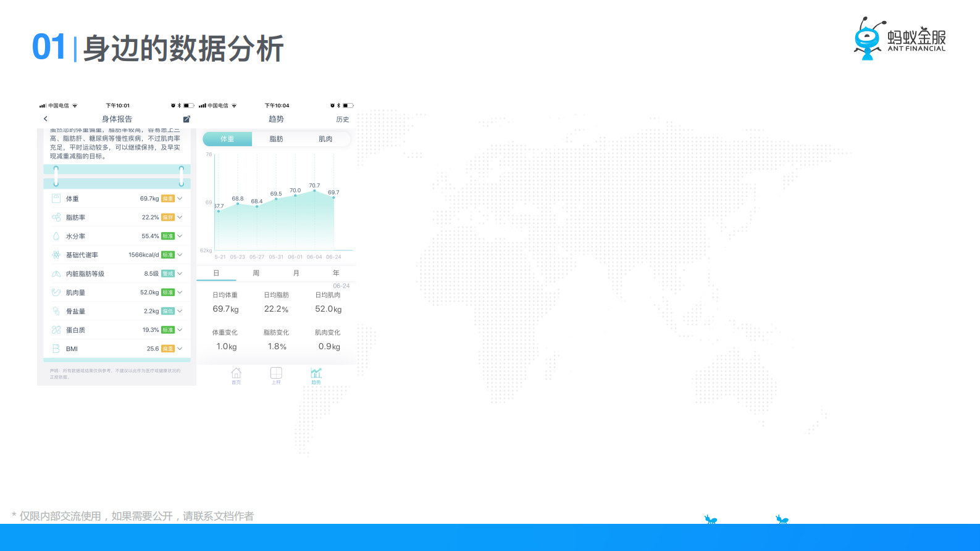
Task: Switch to the 日 period tab
Action: [216, 273]
